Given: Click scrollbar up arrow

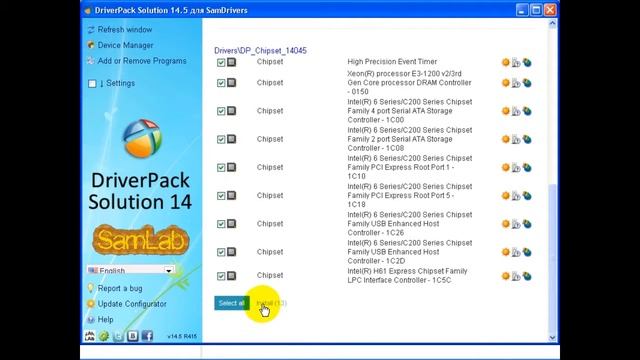Looking at the screenshot, I should [x=552, y=23].
